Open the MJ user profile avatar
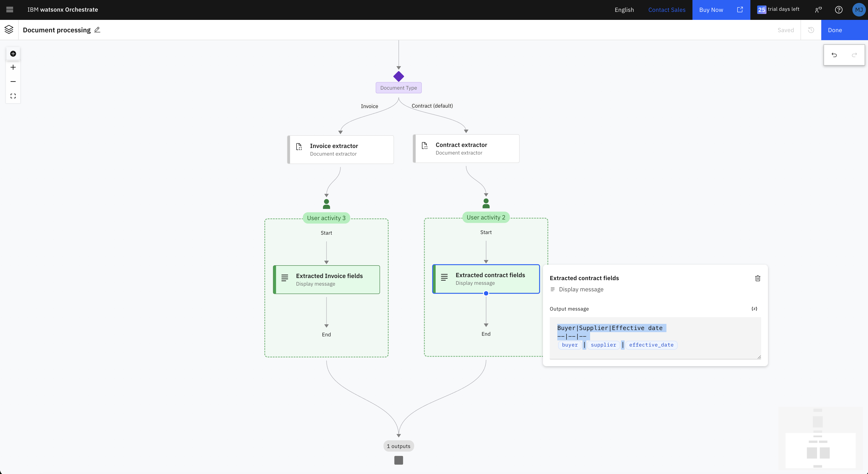The image size is (868, 474). pos(858,10)
